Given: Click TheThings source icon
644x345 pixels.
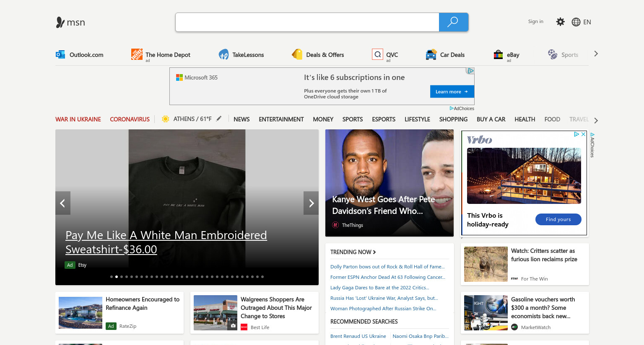Looking at the screenshot, I should (335, 225).
